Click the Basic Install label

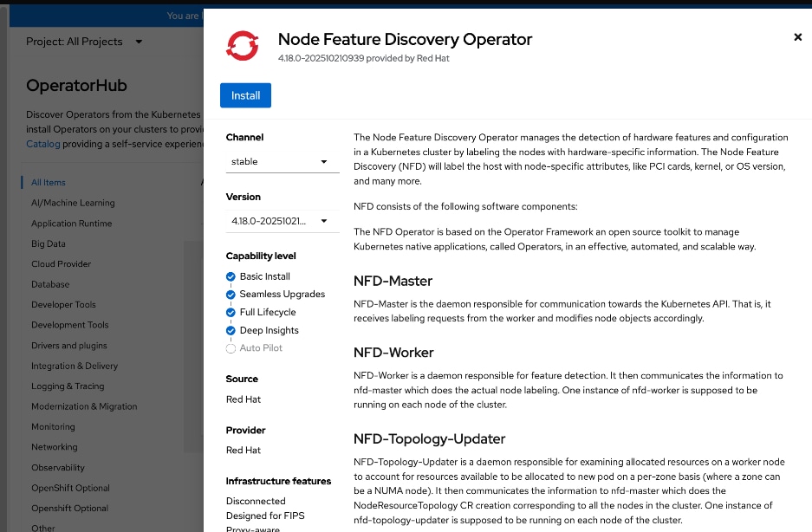(x=264, y=276)
